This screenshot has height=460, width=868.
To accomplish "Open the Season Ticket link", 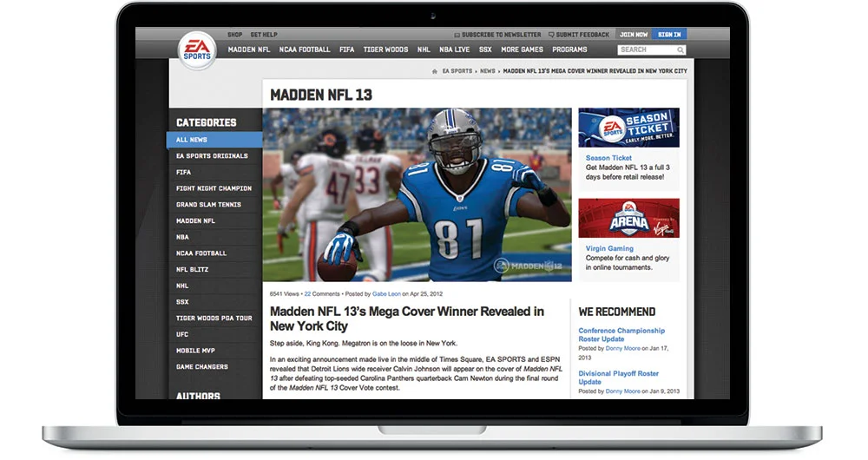I will coord(608,158).
